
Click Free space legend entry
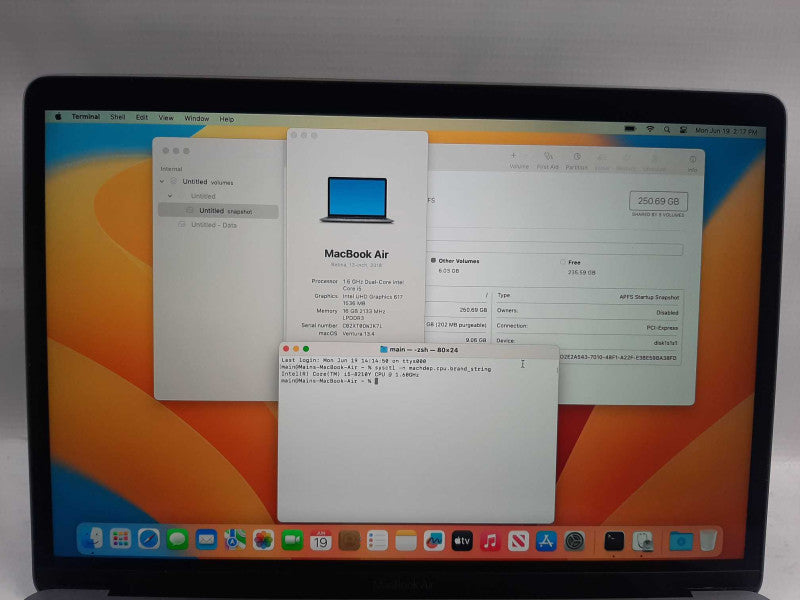click(x=570, y=262)
